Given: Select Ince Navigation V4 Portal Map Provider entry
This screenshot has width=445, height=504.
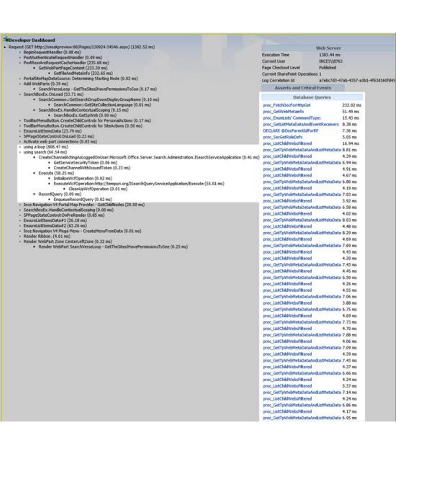Looking at the screenshot, I should [x=84, y=205].
